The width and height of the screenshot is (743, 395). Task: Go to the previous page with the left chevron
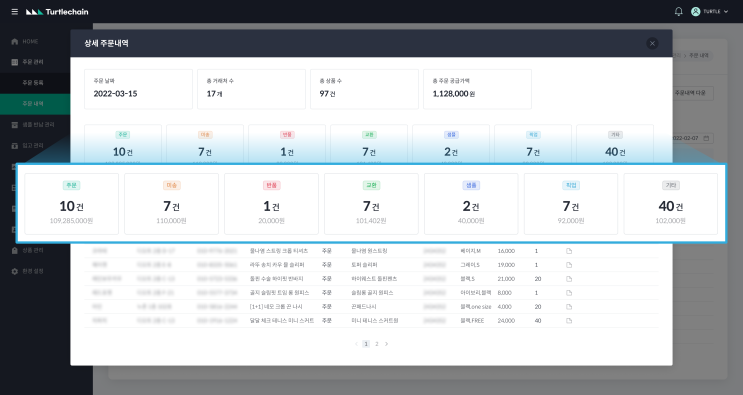click(x=356, y=344)
